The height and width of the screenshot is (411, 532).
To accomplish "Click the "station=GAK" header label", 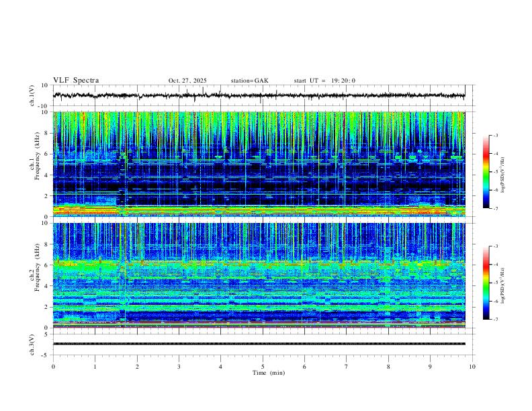I will (250, 81).
